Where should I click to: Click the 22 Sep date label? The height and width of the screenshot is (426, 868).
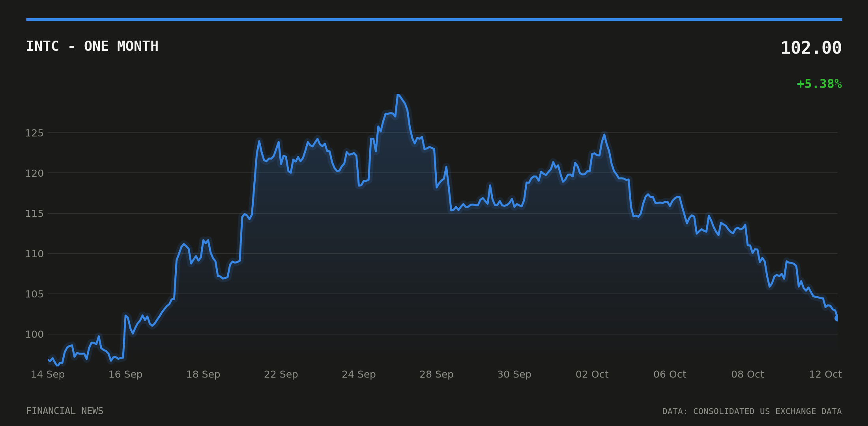tap(281, 374)
